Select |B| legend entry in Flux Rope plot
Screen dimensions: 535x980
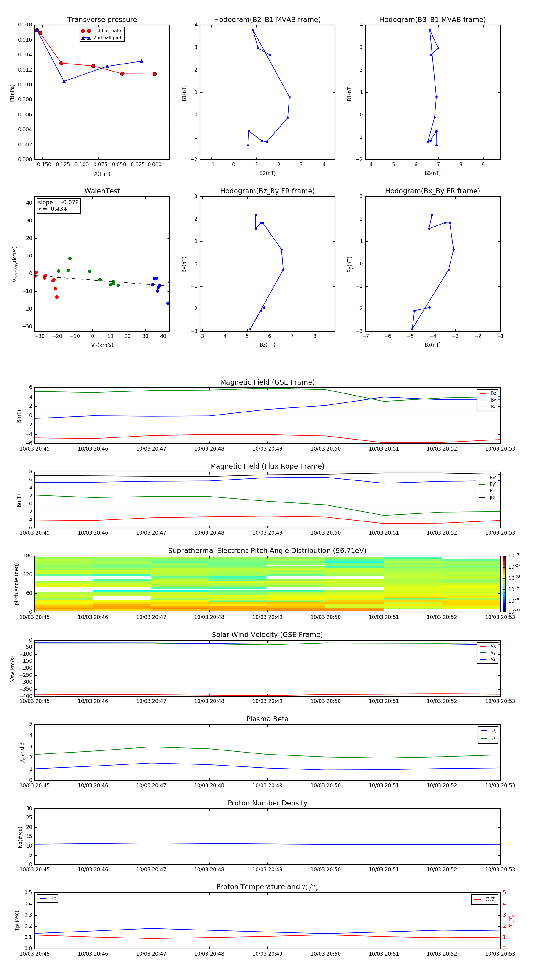tap(487, 498)
